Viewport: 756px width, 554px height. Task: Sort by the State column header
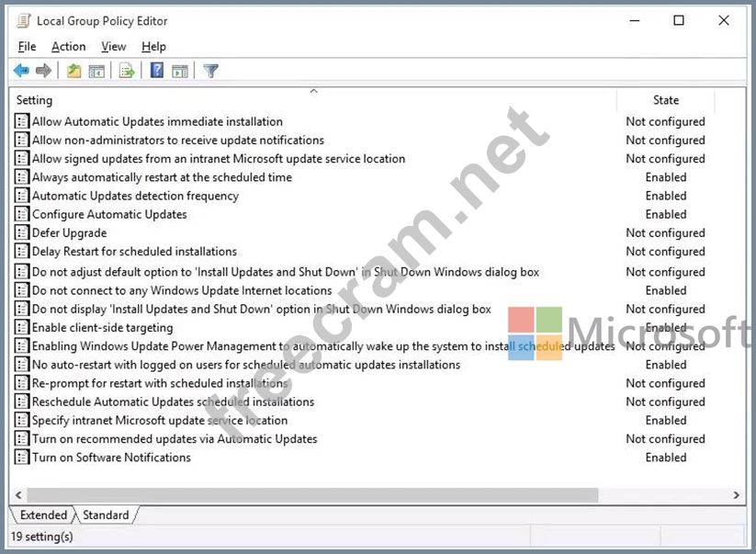pos(666,100)
